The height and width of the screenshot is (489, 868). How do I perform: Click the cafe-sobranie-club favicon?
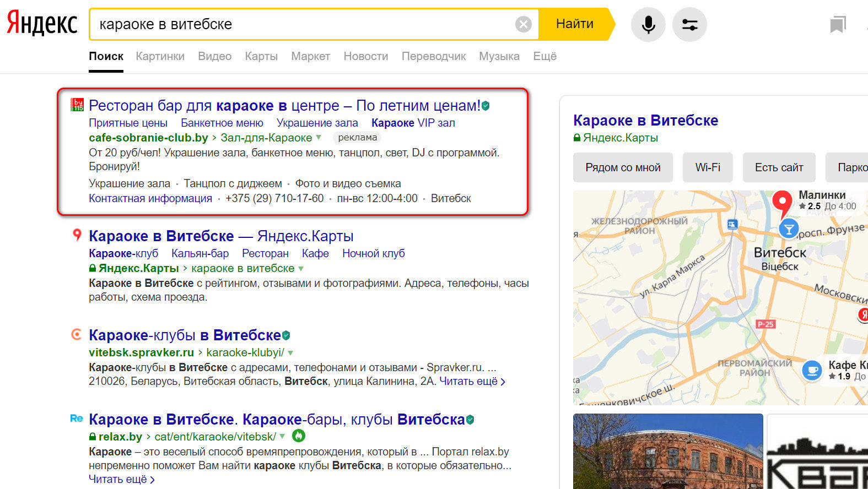(77, 105)
